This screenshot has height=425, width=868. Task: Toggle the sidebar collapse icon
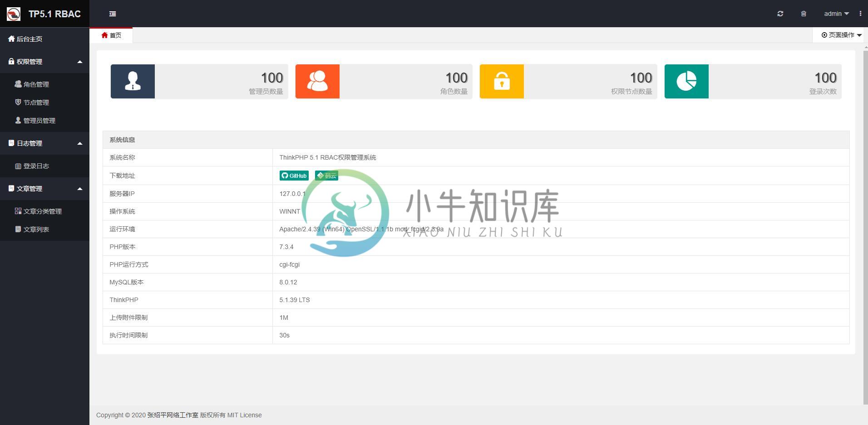pos(113,14)
